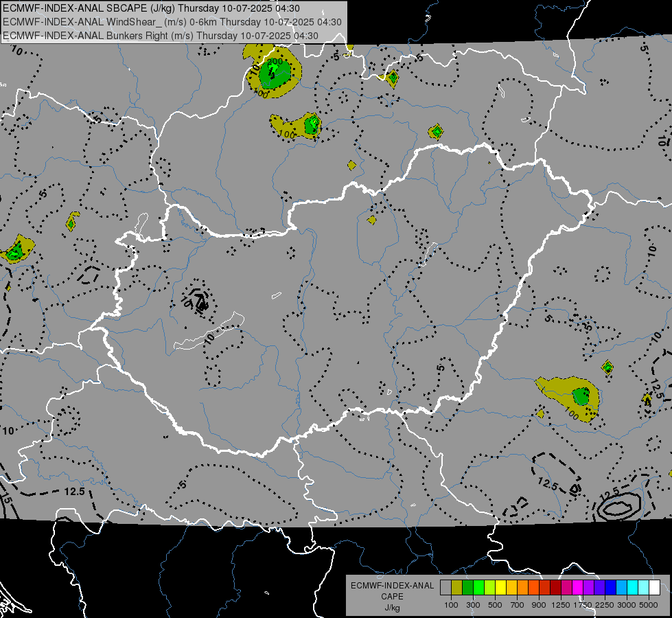Click the 900 tick label in the legend
The width and height of the screenshot is (672, 618).
click(x=539, y=605)
